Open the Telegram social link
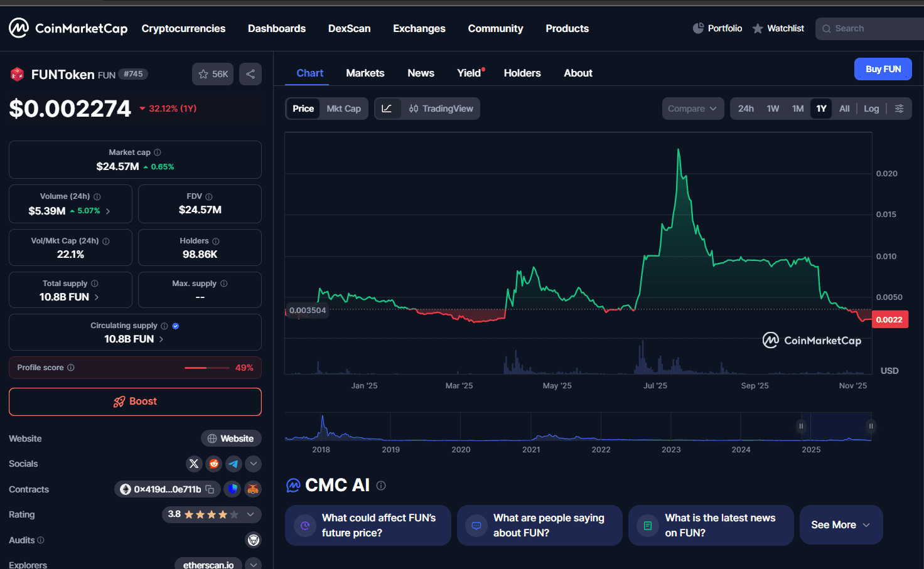The height and width of the screenshot is (569, 924). [234, 464]
